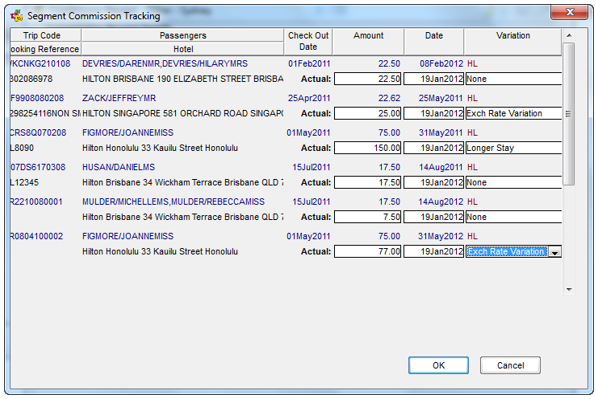Click trip code F9908080208
596x399 pixels.
point(37,98)
